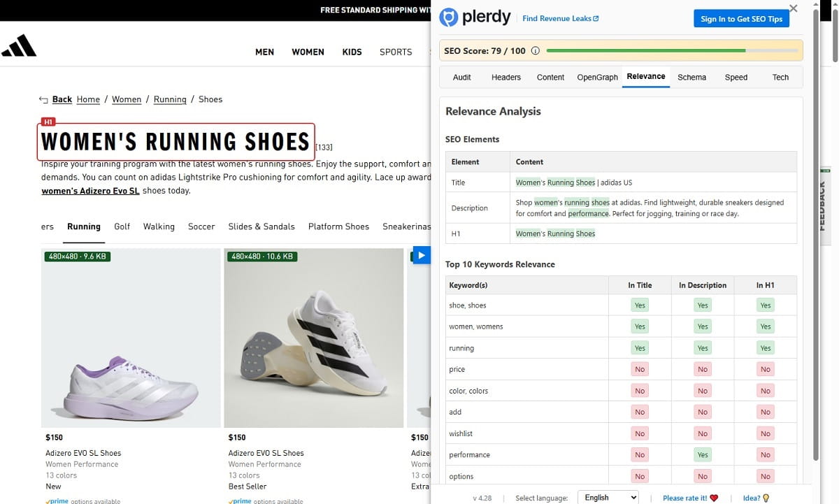Click the Sign In to Get SEO Tips button

pos(741,19)
